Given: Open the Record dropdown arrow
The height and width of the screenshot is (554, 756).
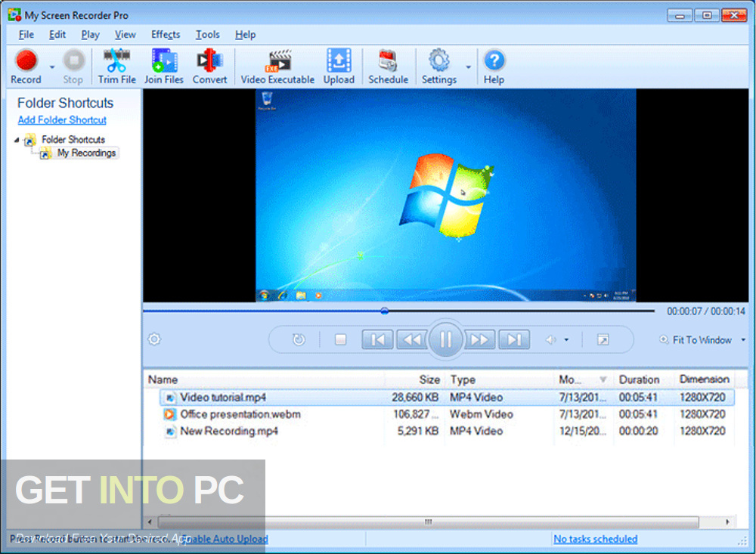Looking at the screenshot, I should [x=52, y=67].
